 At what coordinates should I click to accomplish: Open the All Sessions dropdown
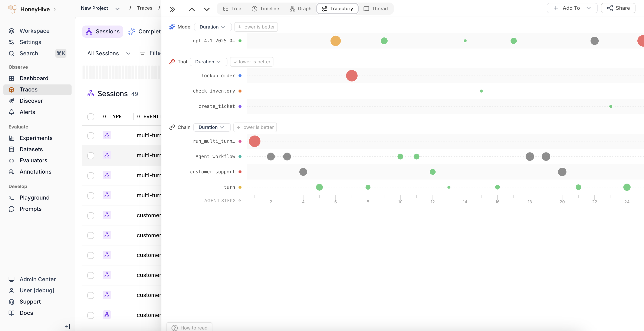tap(109, 53)
